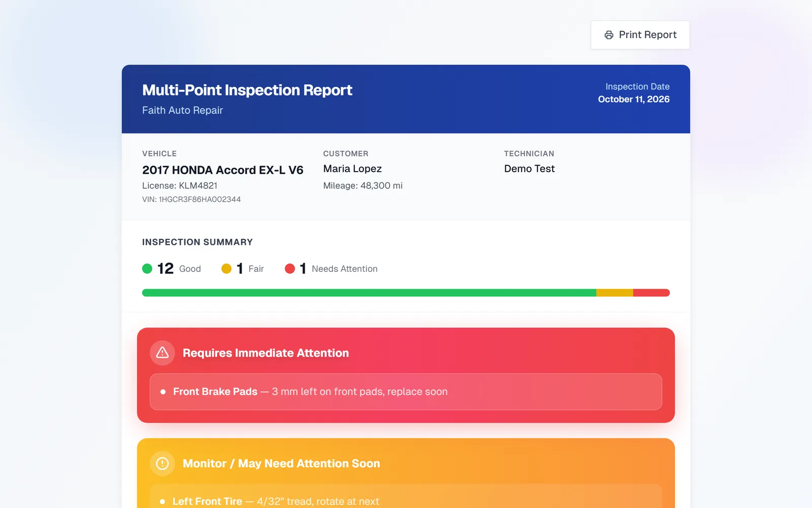812x508 pixels.
Task: Click technician name Demo Test
Action: click(x=529, y=169)
